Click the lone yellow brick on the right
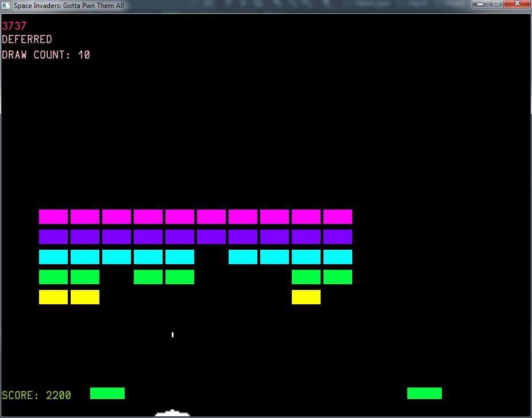This screenshot has width=532, height=418. tap(306, 297)
